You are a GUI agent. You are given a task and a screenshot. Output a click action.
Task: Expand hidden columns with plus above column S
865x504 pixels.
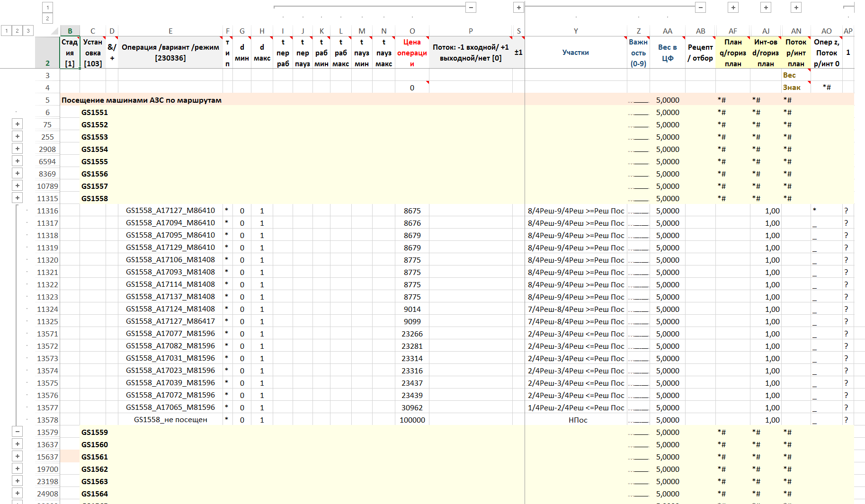[x=519, y=7]
